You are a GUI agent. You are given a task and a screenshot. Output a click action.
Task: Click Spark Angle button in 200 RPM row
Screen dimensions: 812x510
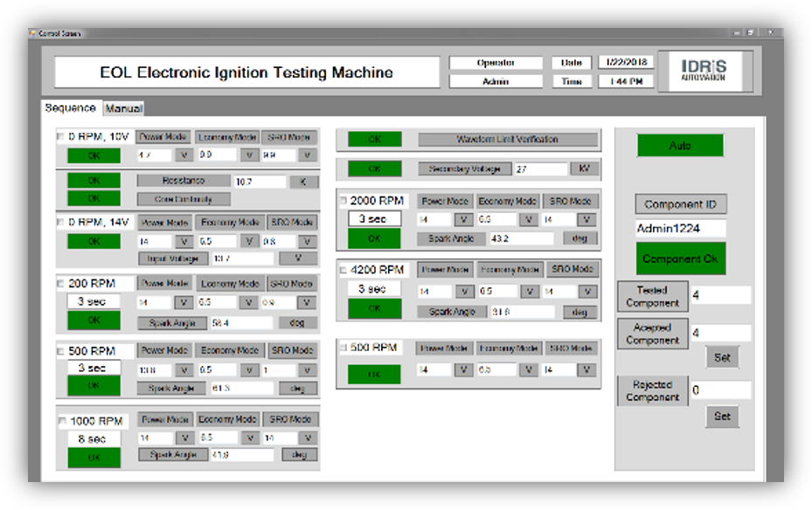pyautogui.click(x=172, y=323)
